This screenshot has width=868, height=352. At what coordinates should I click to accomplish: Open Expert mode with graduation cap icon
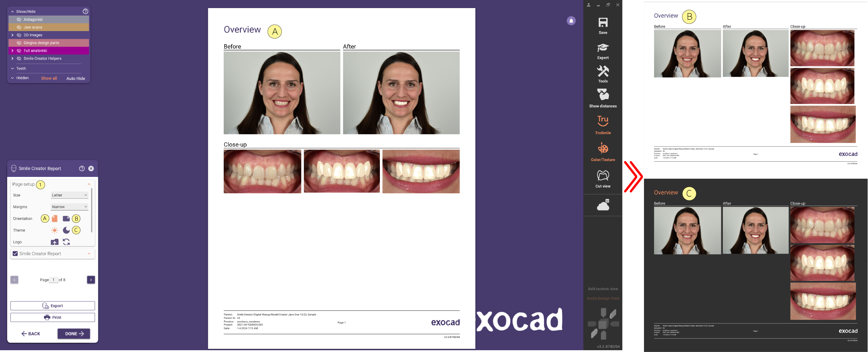(x=602, y=48)
